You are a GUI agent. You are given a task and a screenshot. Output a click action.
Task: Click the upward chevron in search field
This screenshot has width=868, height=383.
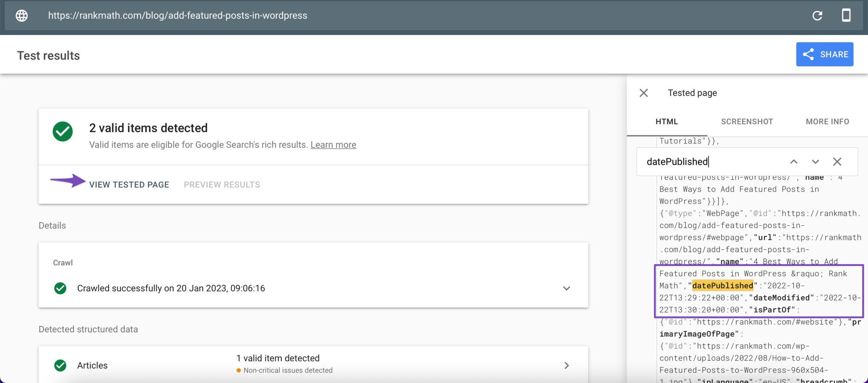click(793, 161)
